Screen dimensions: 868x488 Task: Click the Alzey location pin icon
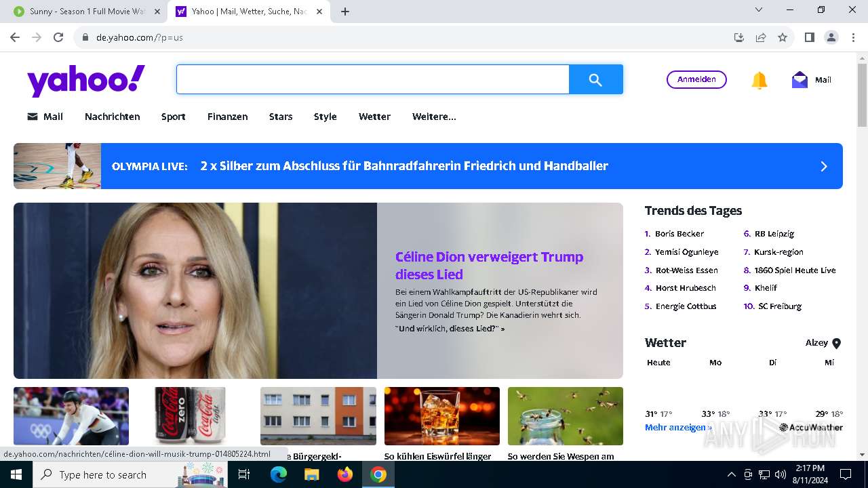836,344
